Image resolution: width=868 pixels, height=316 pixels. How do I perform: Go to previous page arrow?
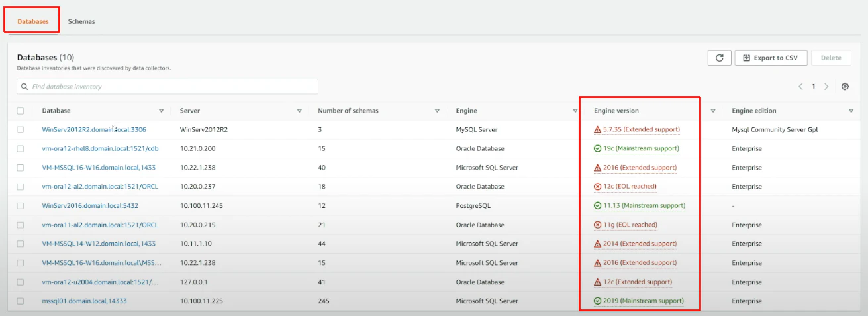click(800, 87)
